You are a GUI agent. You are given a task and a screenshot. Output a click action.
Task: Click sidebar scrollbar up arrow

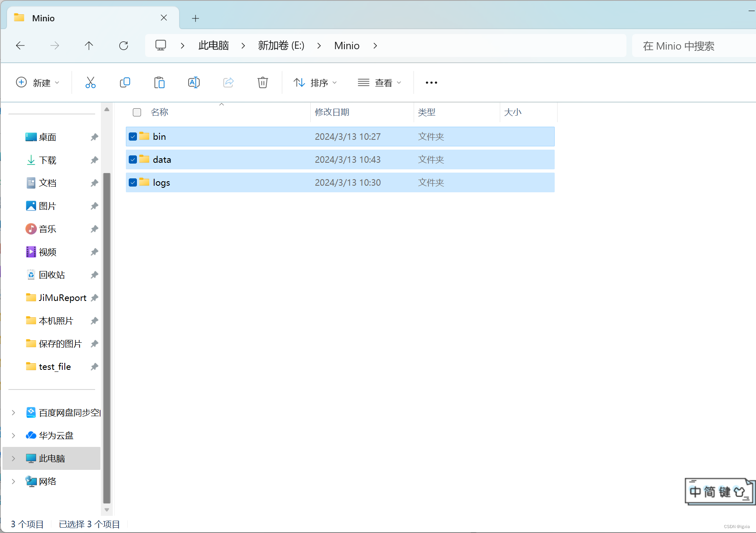(x=107, y=109)
